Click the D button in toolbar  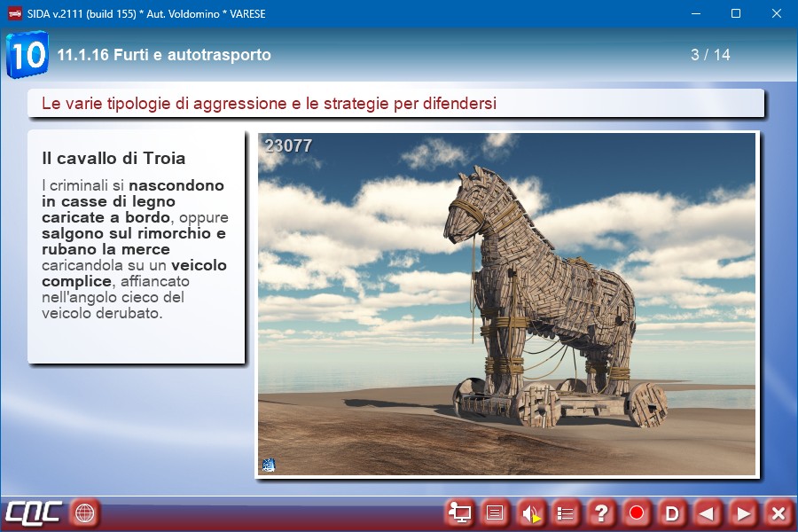click(672, 512)
